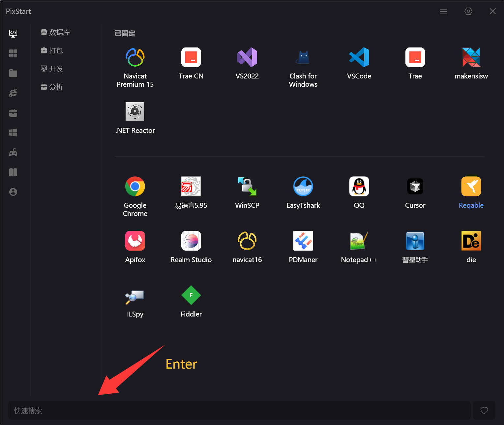504x425 pixels.
Task: Launch the Fiddler application
Action: [x=191, y=295]
